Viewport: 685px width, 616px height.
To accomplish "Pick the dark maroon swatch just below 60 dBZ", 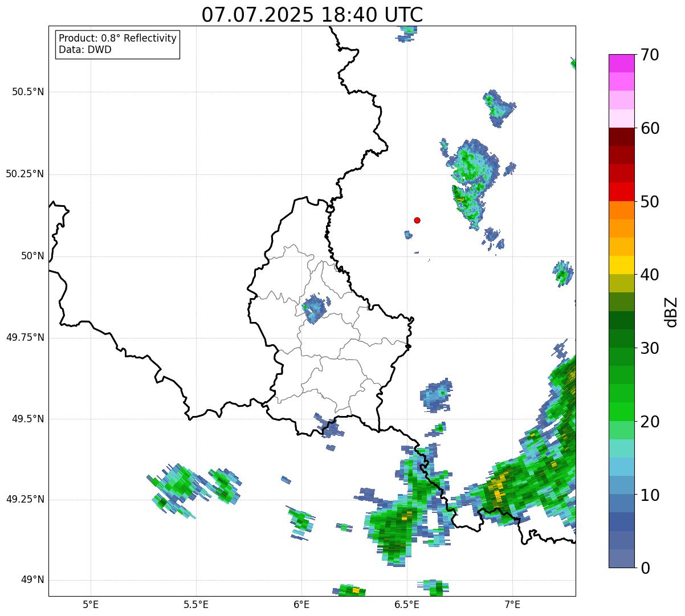I will point(622,137).
